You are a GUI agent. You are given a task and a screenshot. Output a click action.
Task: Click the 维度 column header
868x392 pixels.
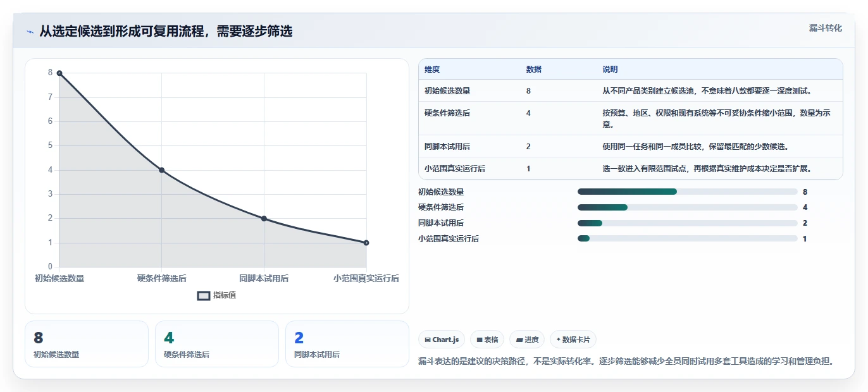[432, 70]
